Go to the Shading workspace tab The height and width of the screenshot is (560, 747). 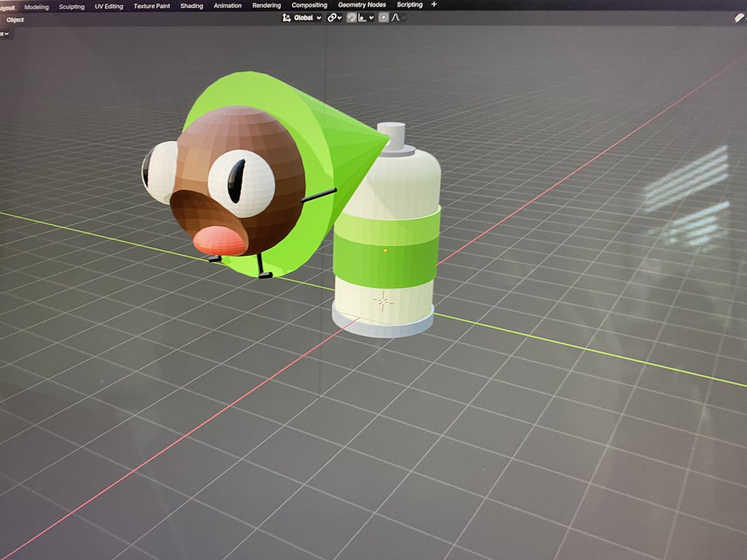(192, 6)
